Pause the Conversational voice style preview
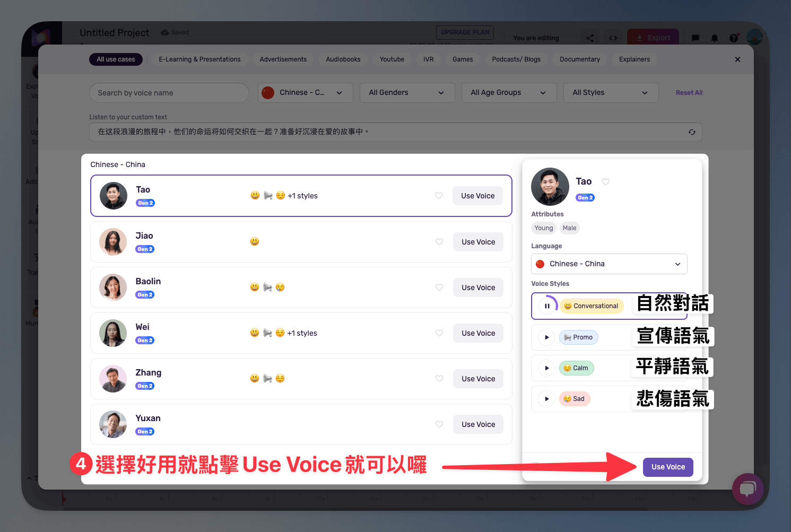The height and width of the screenshot is (532, 791). point(547,306)
